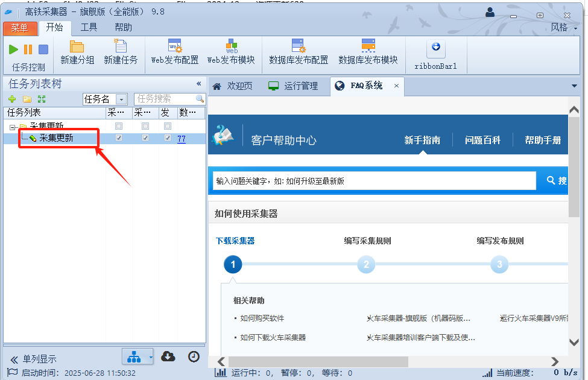Open the orange 菜单 menu
Viewport: 588px width, 380px height.
(x=20, y=28)
